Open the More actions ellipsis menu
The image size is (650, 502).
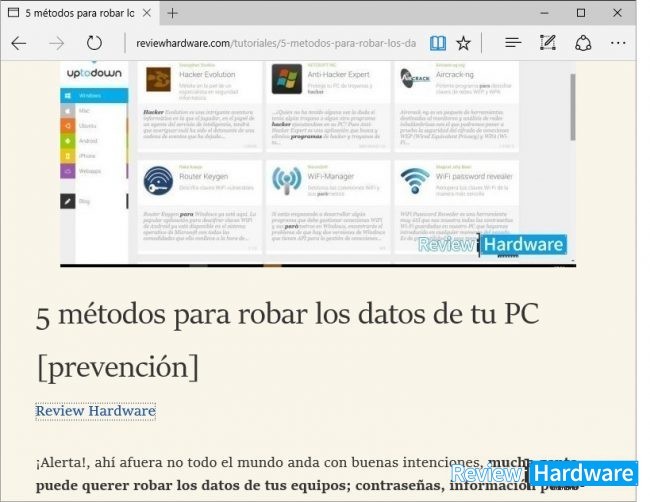tap(618, 43)
